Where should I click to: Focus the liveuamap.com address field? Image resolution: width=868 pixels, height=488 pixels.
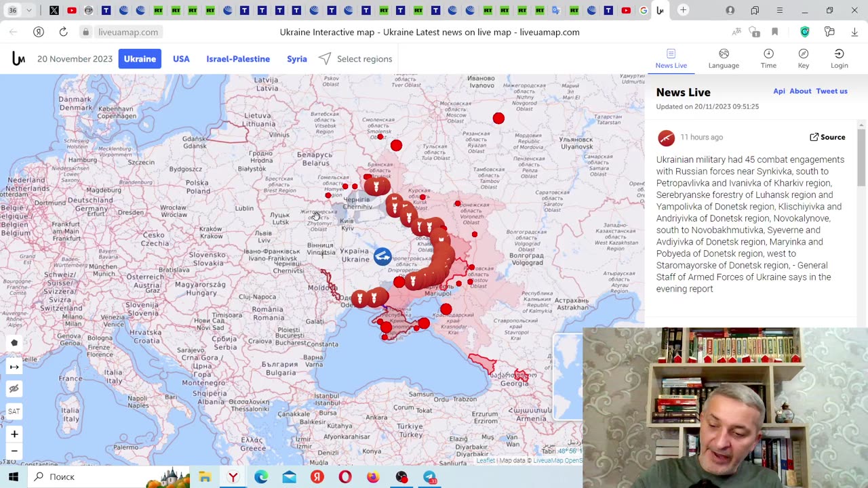128,32
